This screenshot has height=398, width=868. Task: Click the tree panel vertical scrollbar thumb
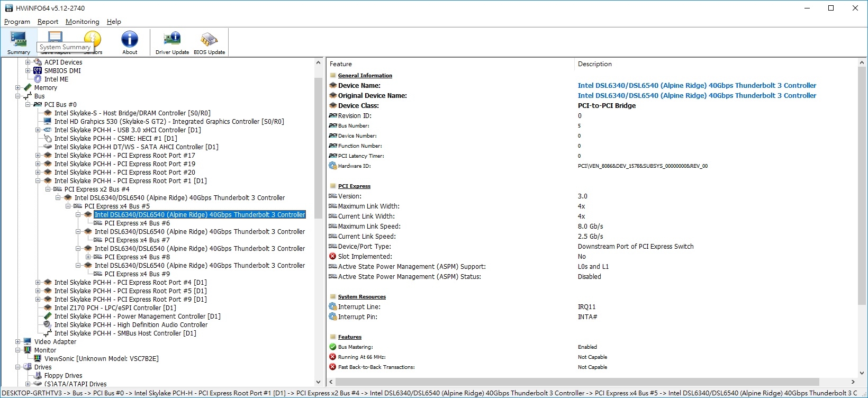318,148
